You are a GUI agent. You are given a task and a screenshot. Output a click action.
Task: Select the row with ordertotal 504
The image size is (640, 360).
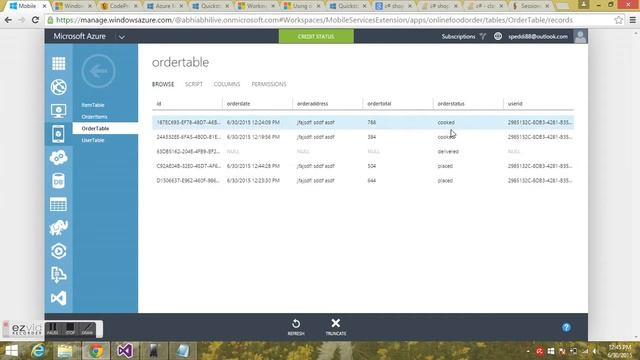click(x=363, y=166)
